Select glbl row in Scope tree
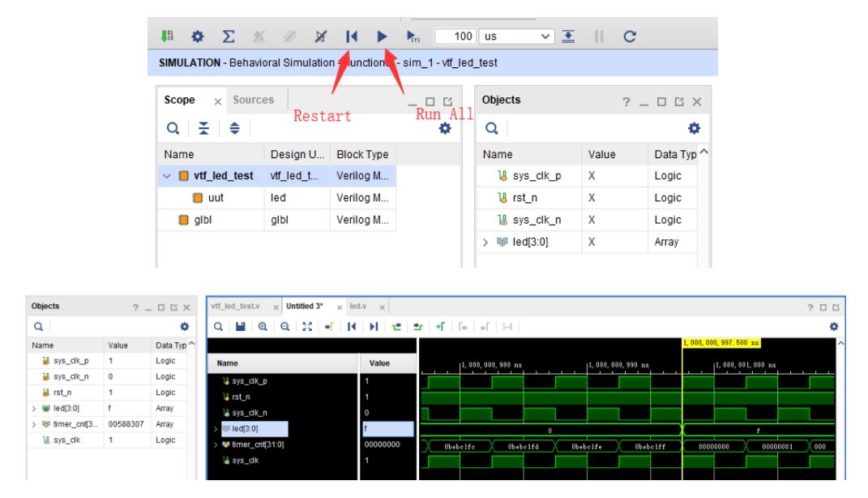868x498 pixels. (x=277, y=220)
